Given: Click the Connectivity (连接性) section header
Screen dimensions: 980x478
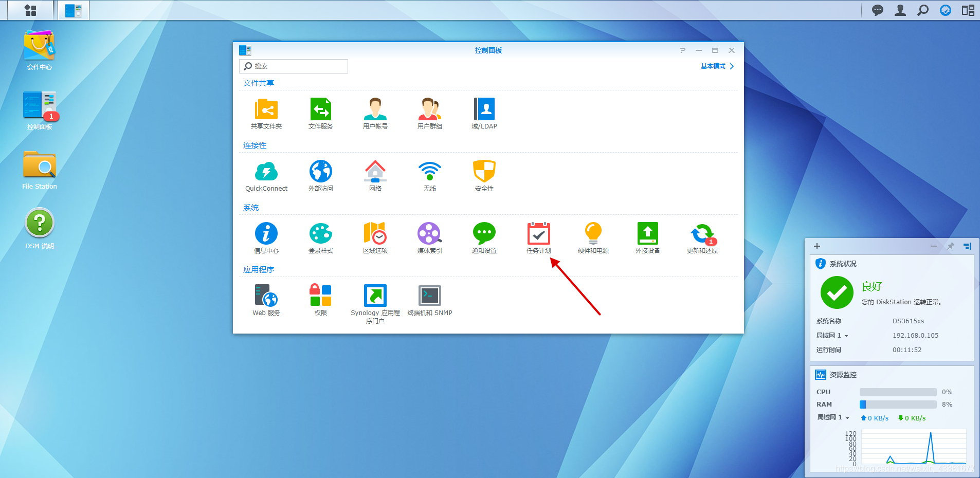Looking at the screenshot, I should [255, 145].
